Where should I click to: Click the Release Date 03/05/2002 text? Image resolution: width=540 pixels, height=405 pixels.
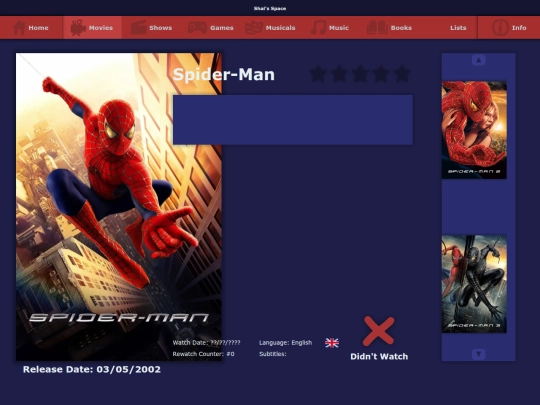click(x=92, y=370)
